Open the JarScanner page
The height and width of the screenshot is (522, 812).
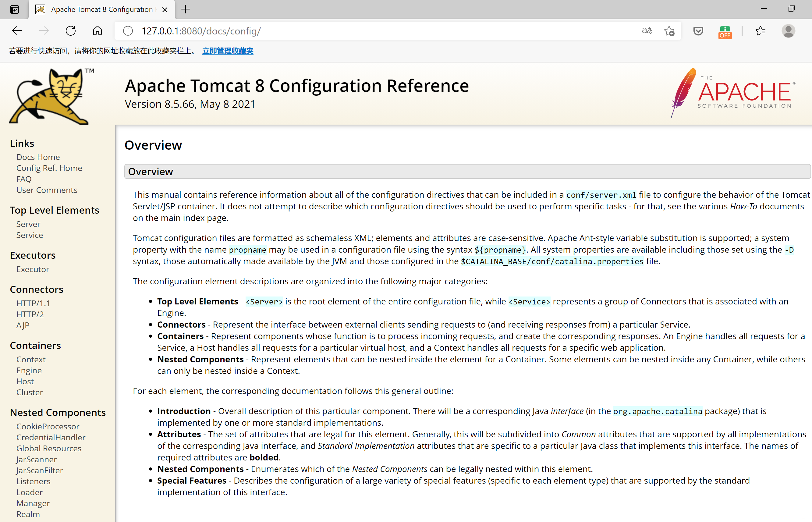pyautogui.click(x=36, y=459)
